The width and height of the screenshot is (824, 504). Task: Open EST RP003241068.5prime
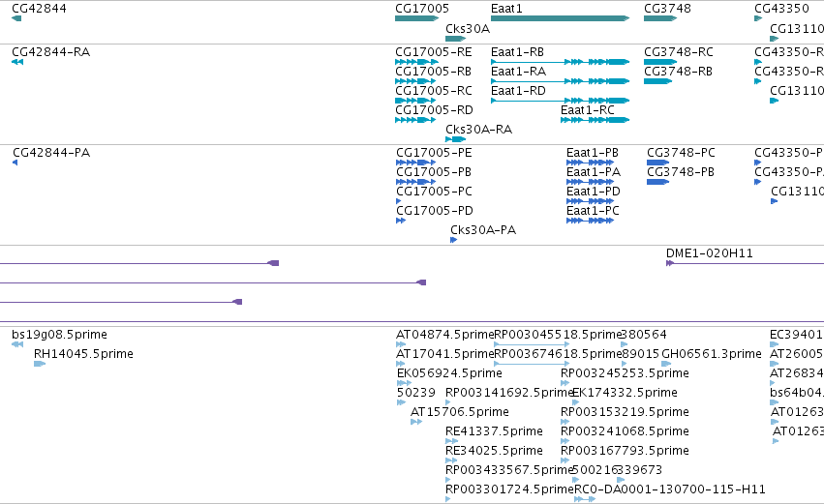pyautogui.click(x=625, y=432)
